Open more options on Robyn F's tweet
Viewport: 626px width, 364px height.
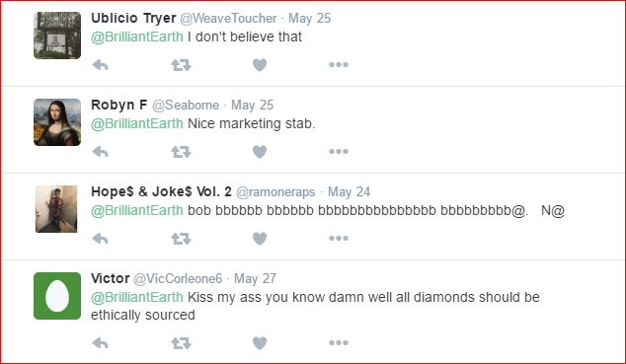tap(339, 152)
